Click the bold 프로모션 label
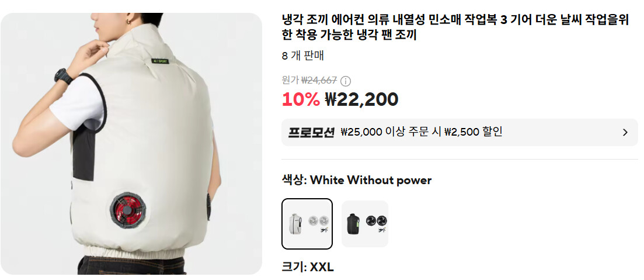 pos(311,132)
